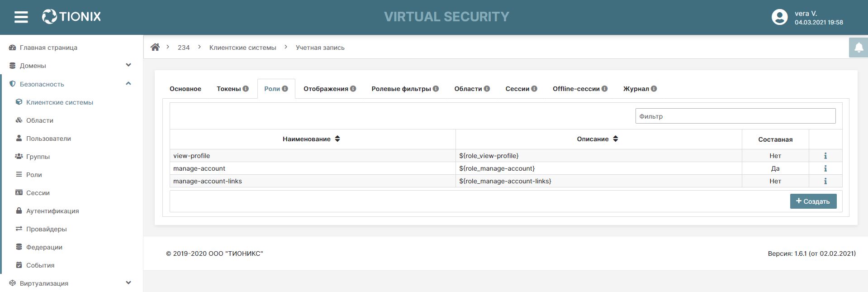Show info for manage-account-links role
Screen dimensions: 868x292
(825, 181)
